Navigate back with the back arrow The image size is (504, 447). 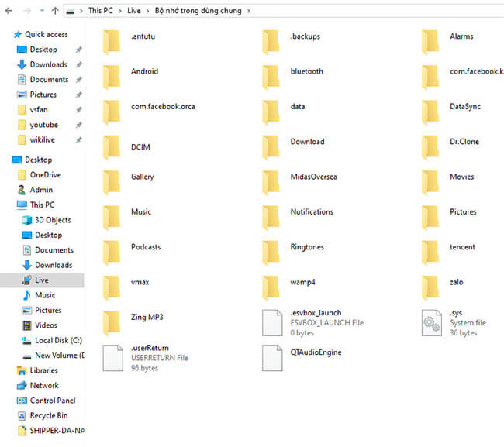(x=9, y=12)
